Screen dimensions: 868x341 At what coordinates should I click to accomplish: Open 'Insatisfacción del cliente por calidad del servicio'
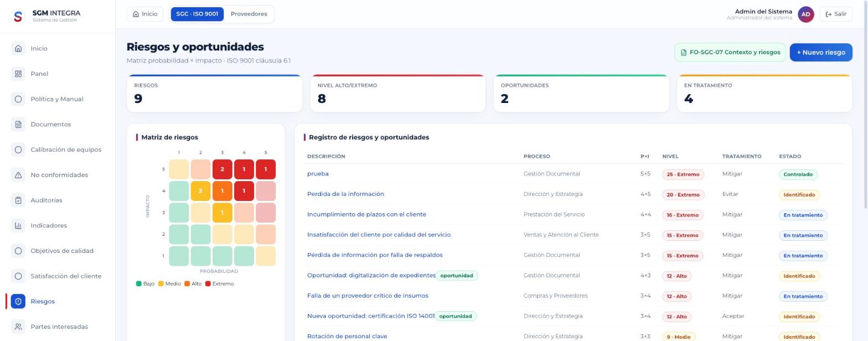point(379,235)
